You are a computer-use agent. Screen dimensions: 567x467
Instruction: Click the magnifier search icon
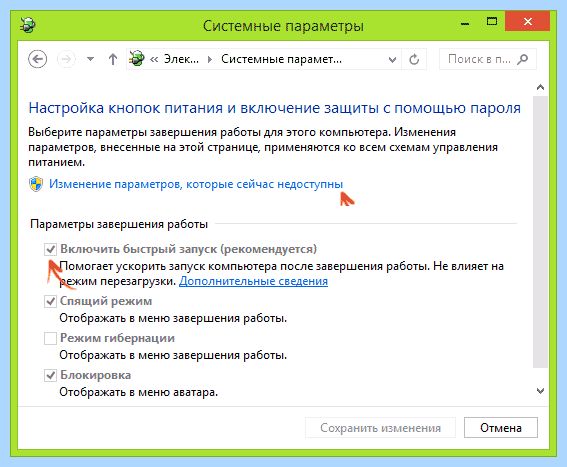pyautogui.click(x=523, y=59)
